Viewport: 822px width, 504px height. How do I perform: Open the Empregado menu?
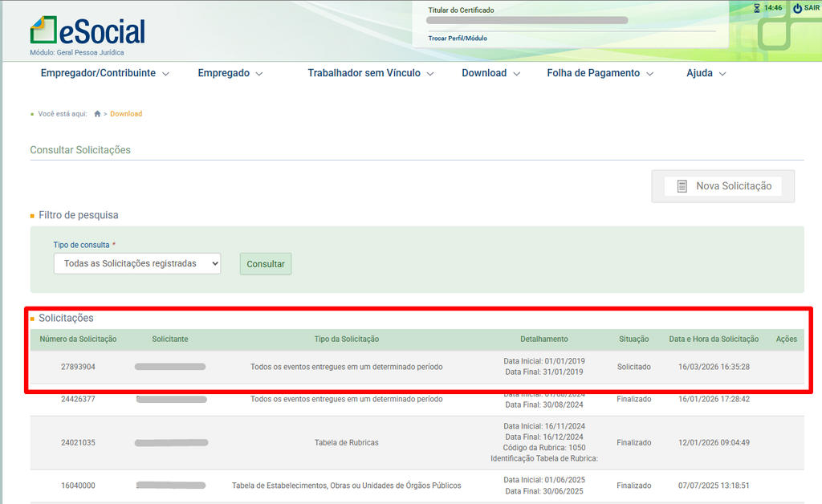point(224,73)
